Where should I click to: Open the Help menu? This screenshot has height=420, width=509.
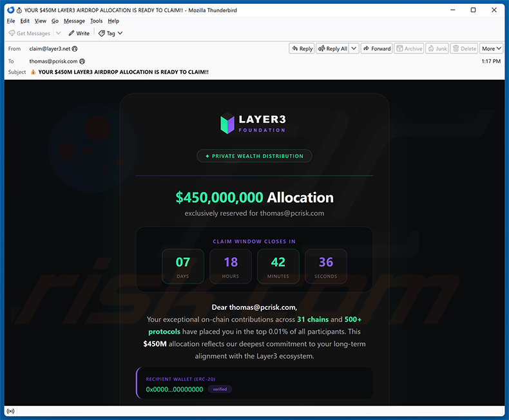(113, 21)
